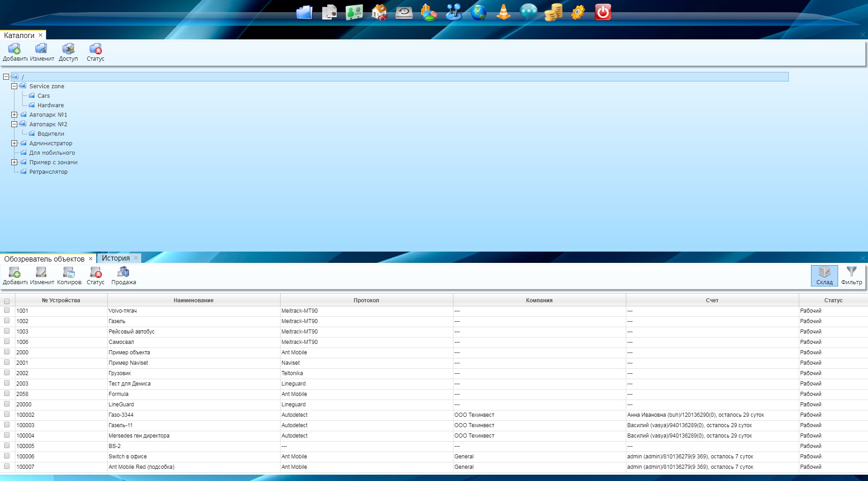Expand the Автопарк №1 tree node

(x=14, y=115)
